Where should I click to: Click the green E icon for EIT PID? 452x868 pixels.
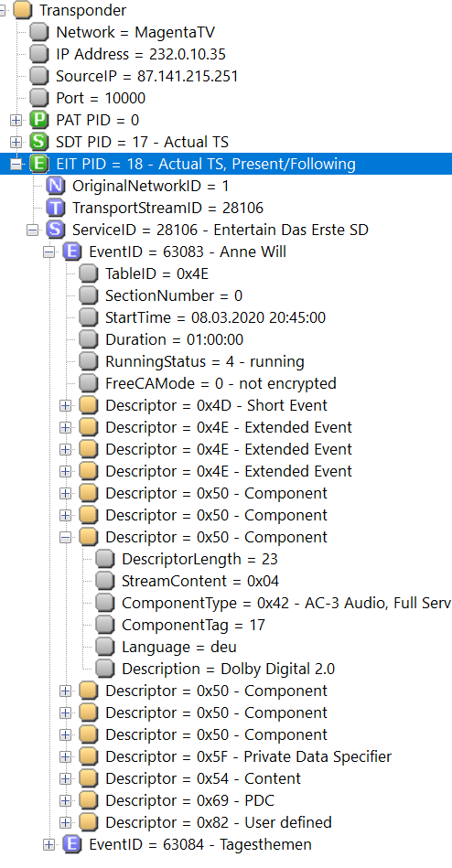point(38,164)
